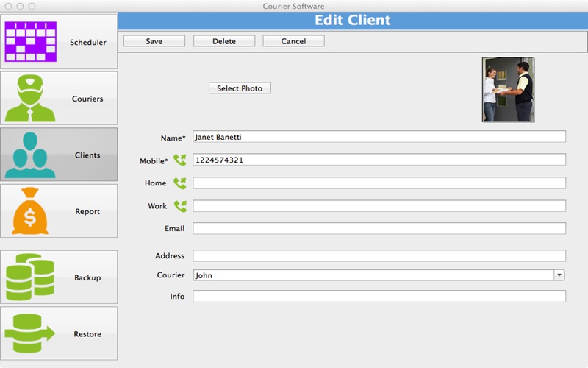Click the Courier Software window title

[293, 6]
